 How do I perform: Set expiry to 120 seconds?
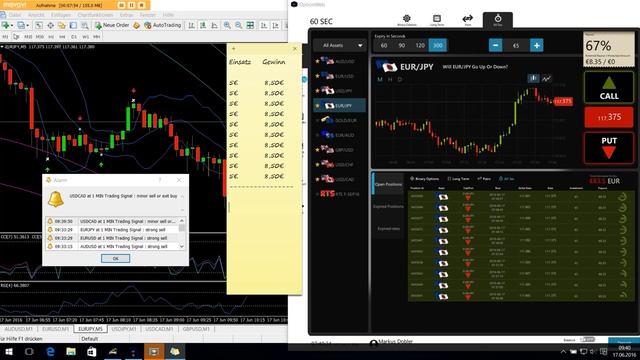(x=420, y=45)
